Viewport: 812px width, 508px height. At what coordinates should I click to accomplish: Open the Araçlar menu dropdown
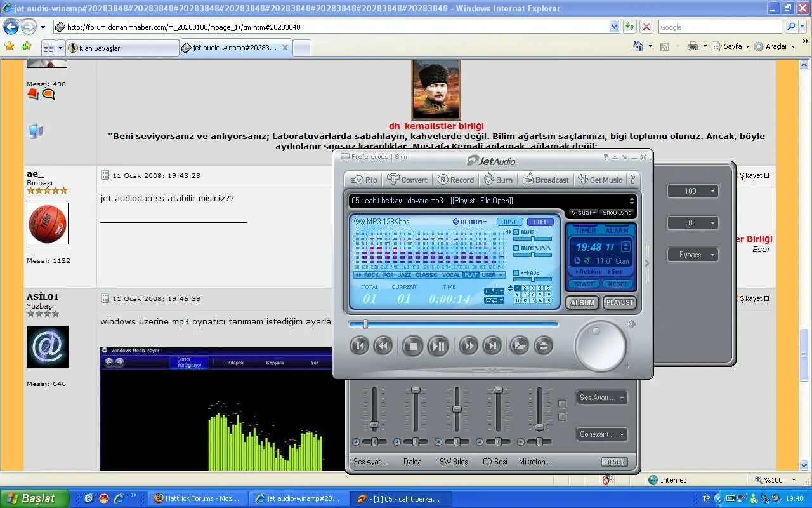click(775, 46)
